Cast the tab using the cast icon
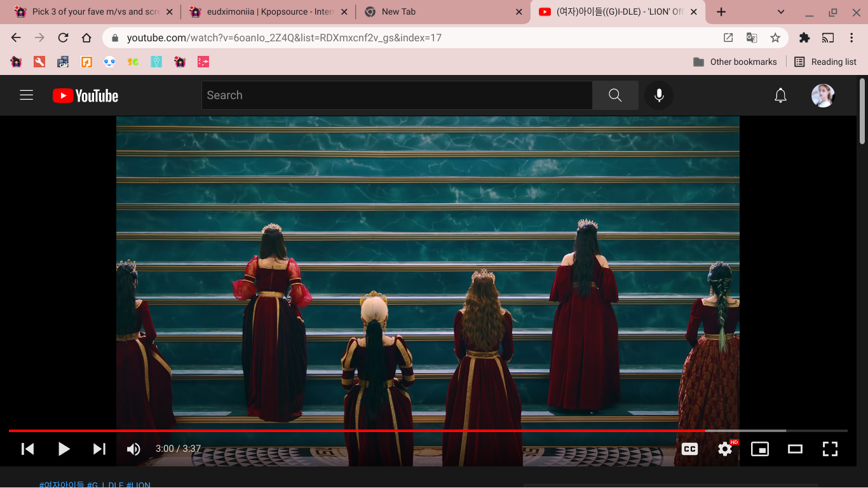 (828, 37)
